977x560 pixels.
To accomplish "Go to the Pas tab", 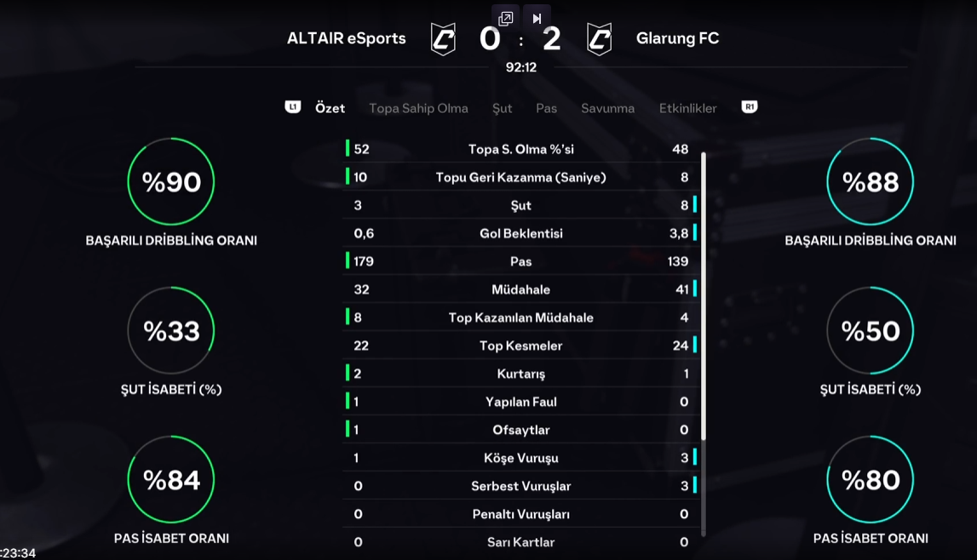I will click(546, 108).
